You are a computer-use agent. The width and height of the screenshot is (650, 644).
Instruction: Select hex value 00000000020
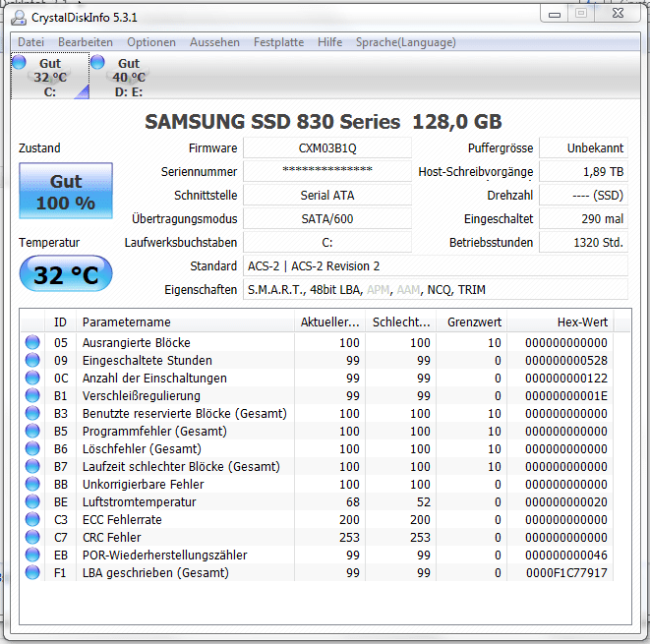(x=566, y=501)
